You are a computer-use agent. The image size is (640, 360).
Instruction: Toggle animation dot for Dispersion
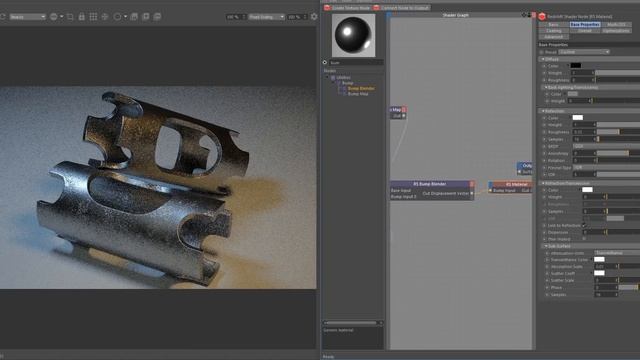tap(544, 232)
